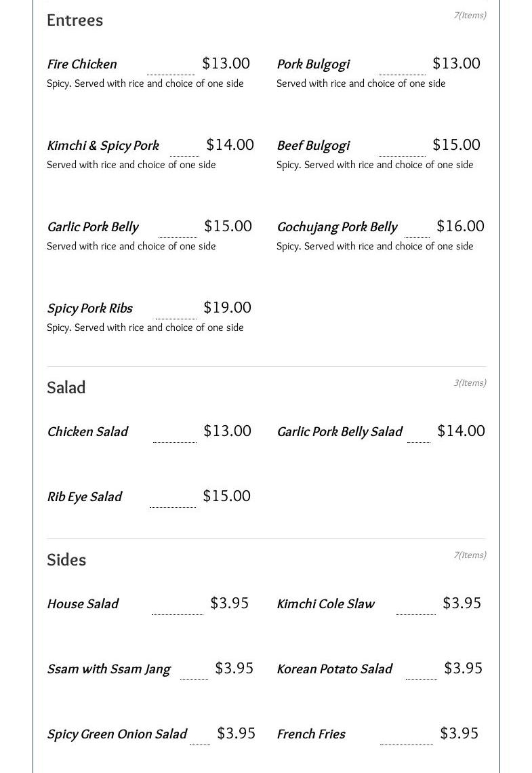Open the Korean Potato Salad side

coord(334,669)
